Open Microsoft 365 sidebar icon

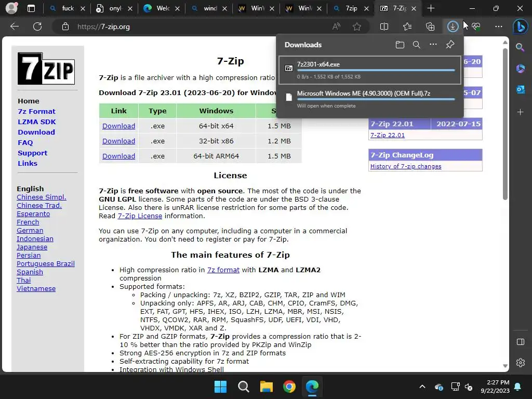click(x=520, y=69)
